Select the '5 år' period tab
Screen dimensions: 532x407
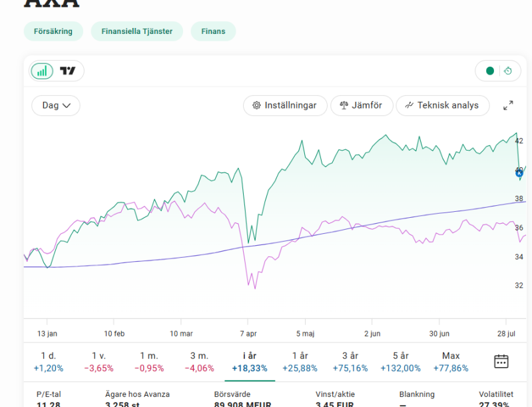point(400,362)
